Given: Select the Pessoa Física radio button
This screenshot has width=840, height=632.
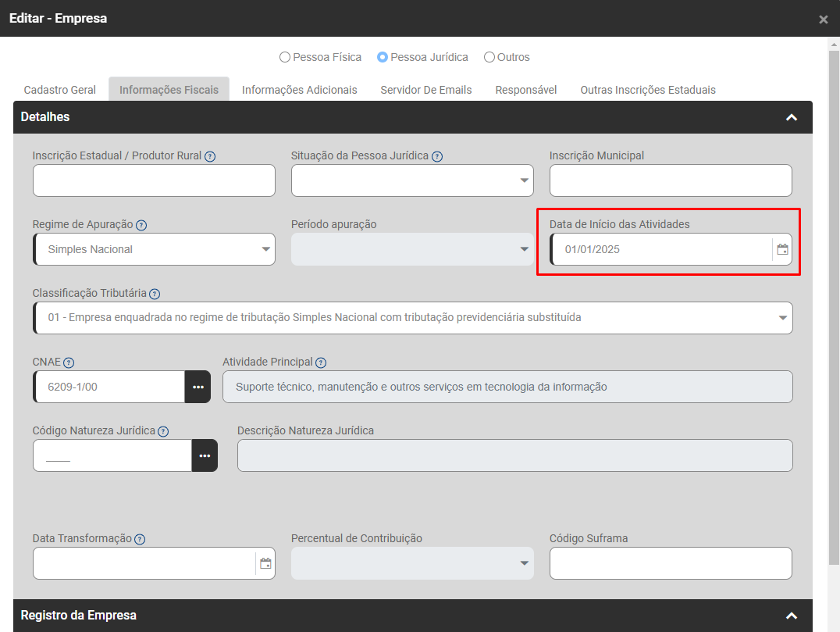Looking at the screenshot, I should pos(285,57).
